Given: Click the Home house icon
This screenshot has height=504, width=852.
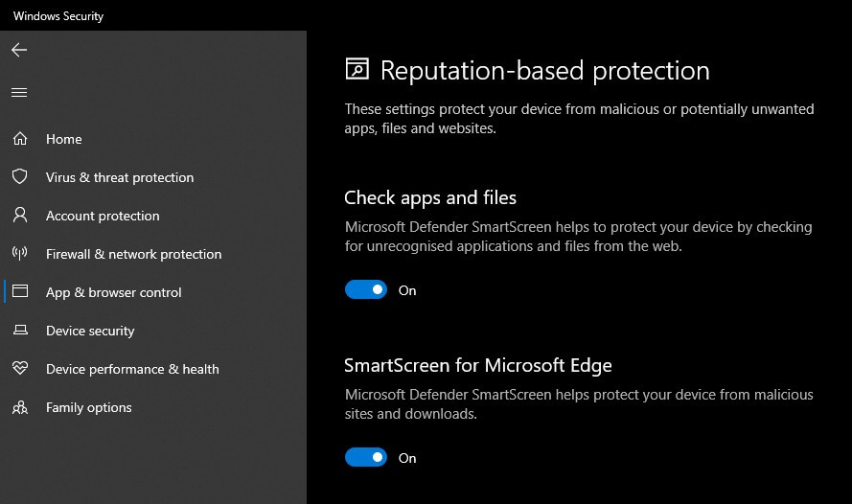Looking at the screenshot, I should [x=20, y=139].
